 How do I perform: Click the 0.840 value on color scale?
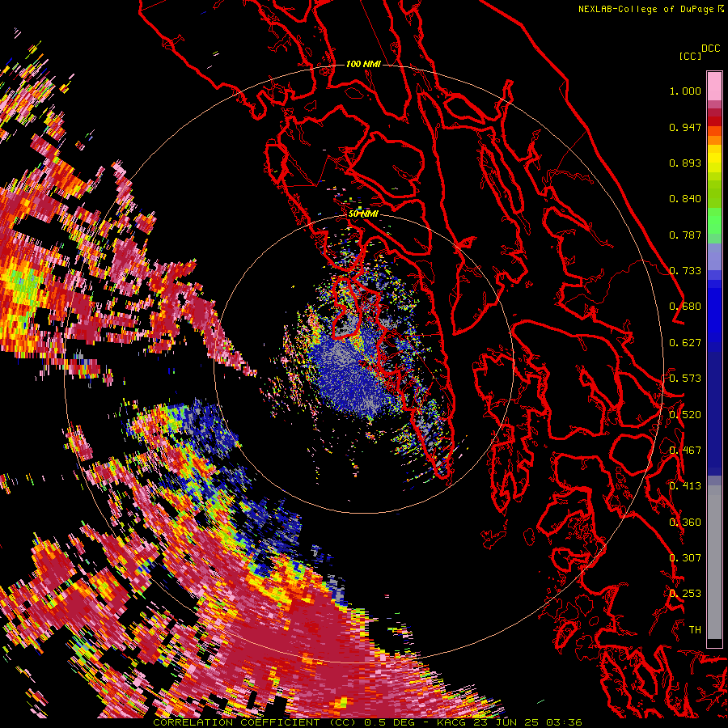click(x=685, y=199)
